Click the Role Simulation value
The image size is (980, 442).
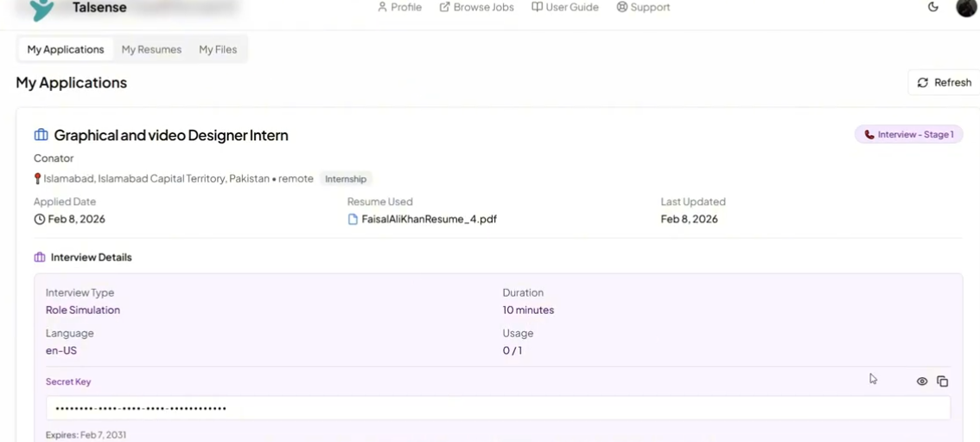pos(82,310)
